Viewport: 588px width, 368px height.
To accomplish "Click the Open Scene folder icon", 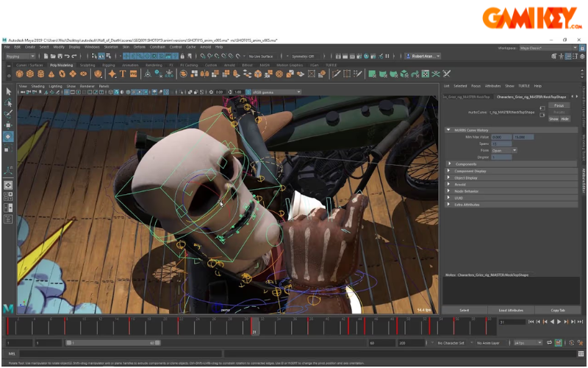I will 53,57.
